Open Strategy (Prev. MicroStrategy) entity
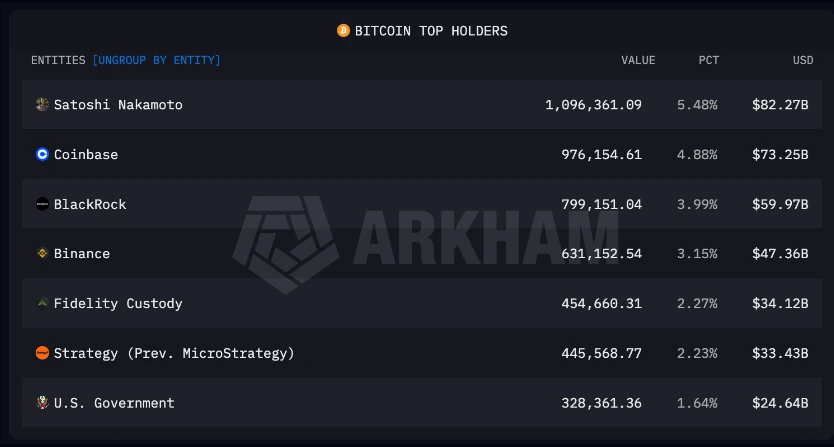 174,353
